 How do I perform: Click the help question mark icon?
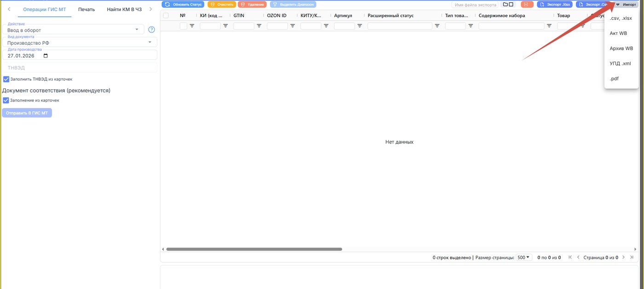(x=151, y=30)
